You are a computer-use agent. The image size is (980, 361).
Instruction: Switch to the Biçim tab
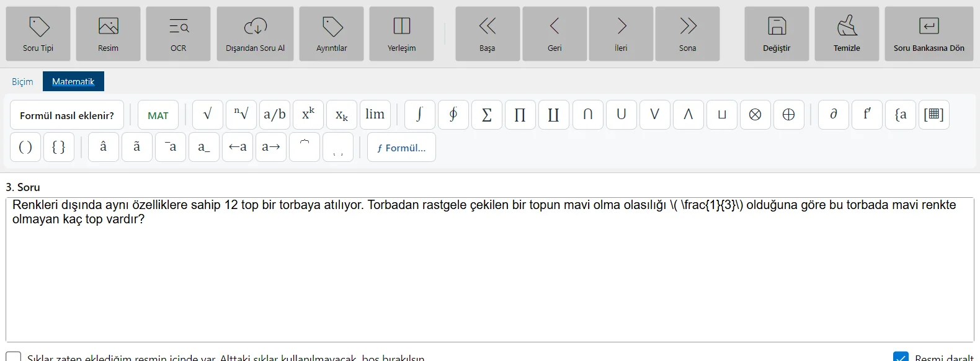(x=22, y=81)
